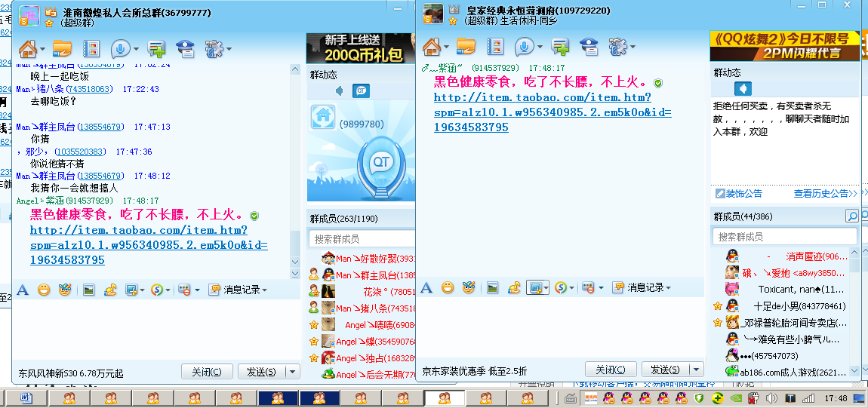
Task: Expand group home dropdown arrow in left window
Action: click(x=42, y=50)
